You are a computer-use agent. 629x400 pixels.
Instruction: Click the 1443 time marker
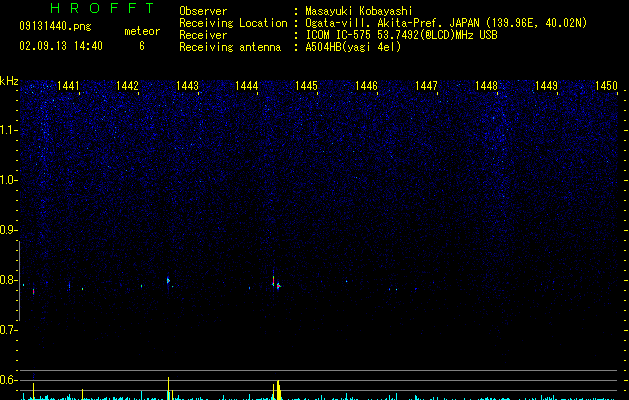coord(187,86)
